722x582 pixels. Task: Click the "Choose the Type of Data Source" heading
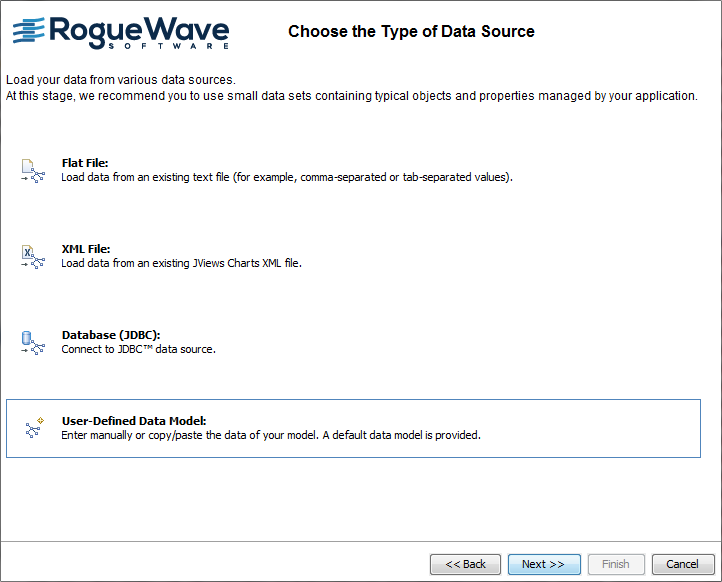(x=411, y=32)
